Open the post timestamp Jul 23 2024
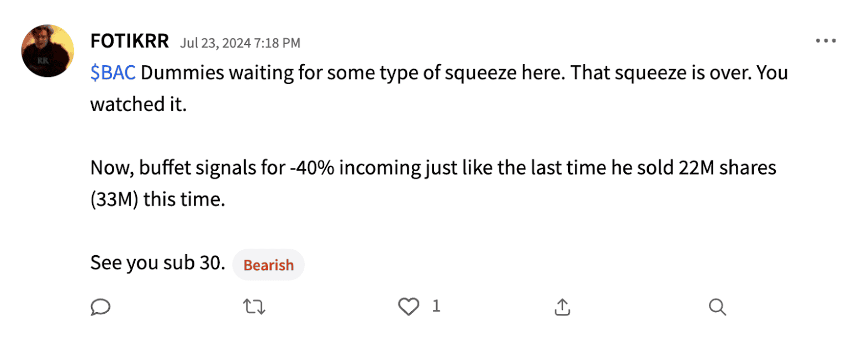Image resolution: width=868 pixels, height=358 pixels. point(240,43)
